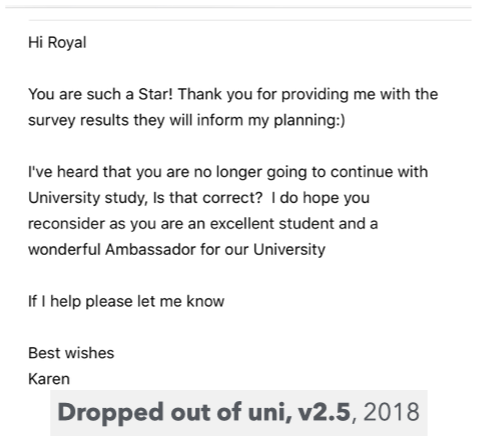
Task: Click the name "Royal" in the greeting
Action: pos(67,43)
